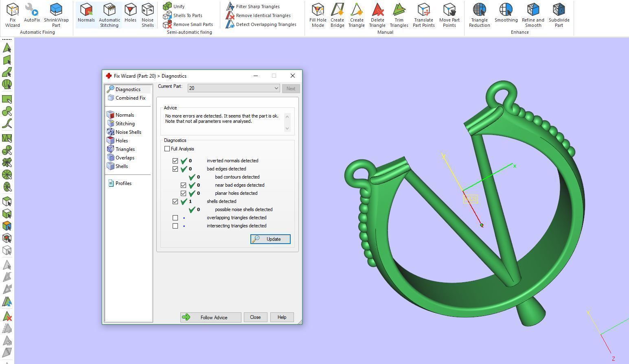Uncheck planar holes detected checkbox
The image size is (629, 364).
(x=183, y=193)
